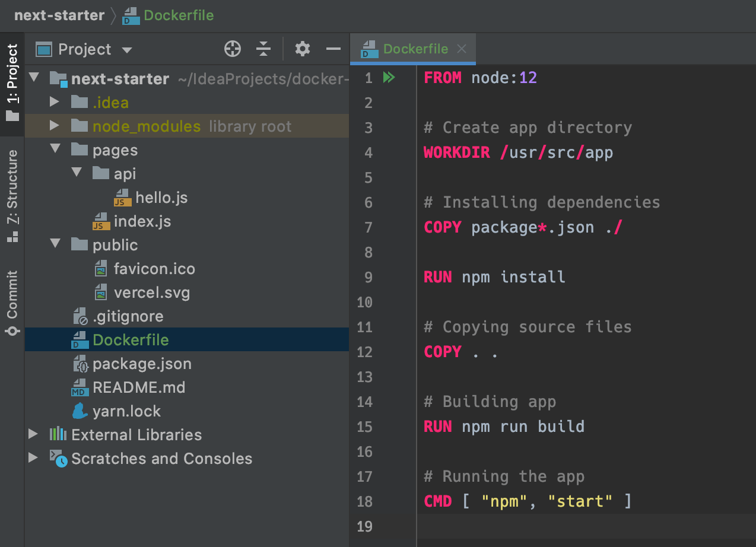Viewport: 756px width, 547px height.
Task: Select index.js file icon in tree
Action: (101, 221)
